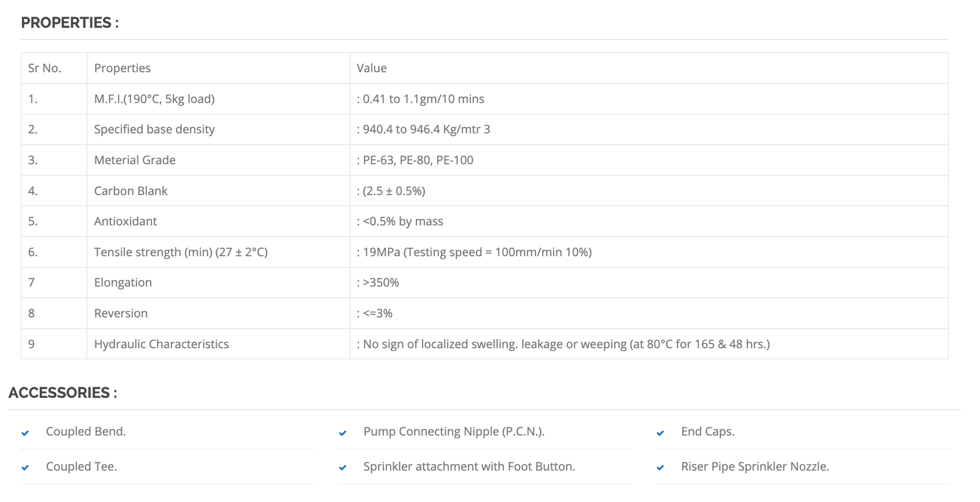Click the Hydraulic Characteristics property cell
The width and height of the screenshot is (980, 502).
click(162, 344)
